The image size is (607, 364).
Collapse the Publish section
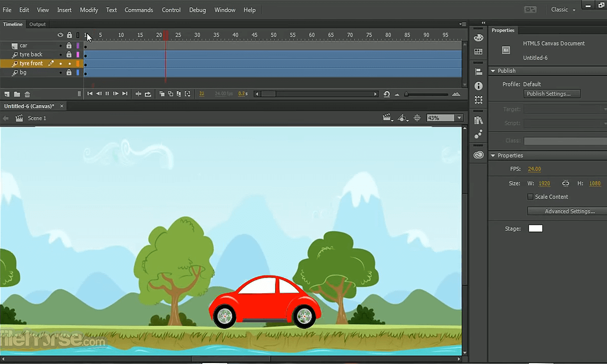click(x=493, y=71)
